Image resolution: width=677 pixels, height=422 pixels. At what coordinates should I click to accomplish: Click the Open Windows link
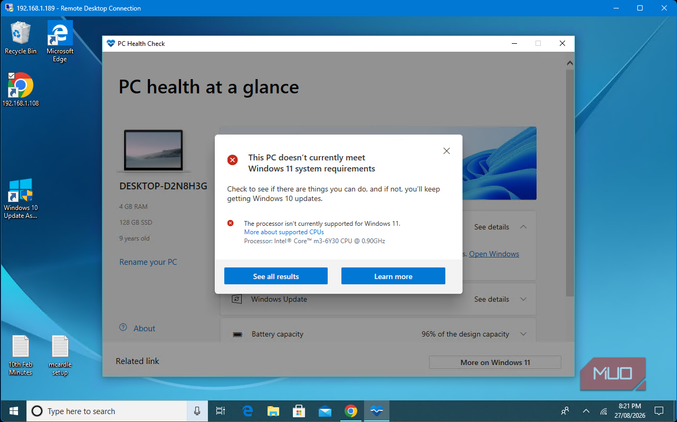coord(494,254)
